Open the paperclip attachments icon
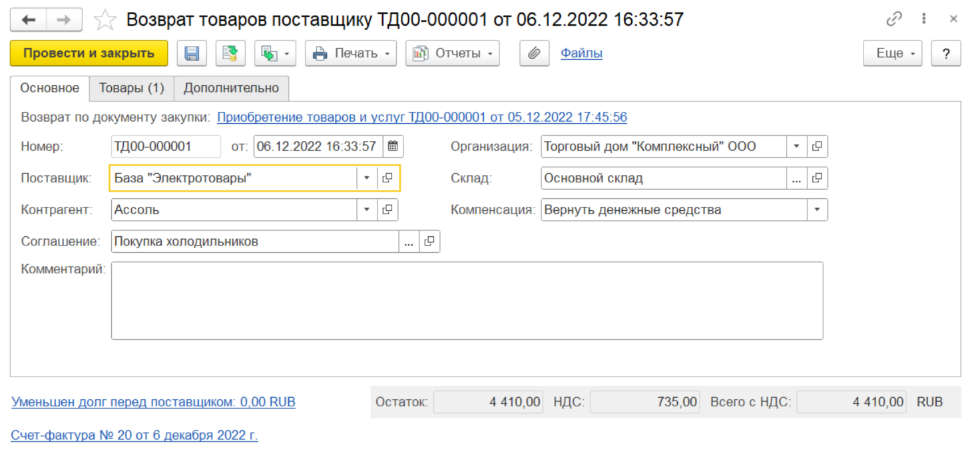 click(534, 53)
